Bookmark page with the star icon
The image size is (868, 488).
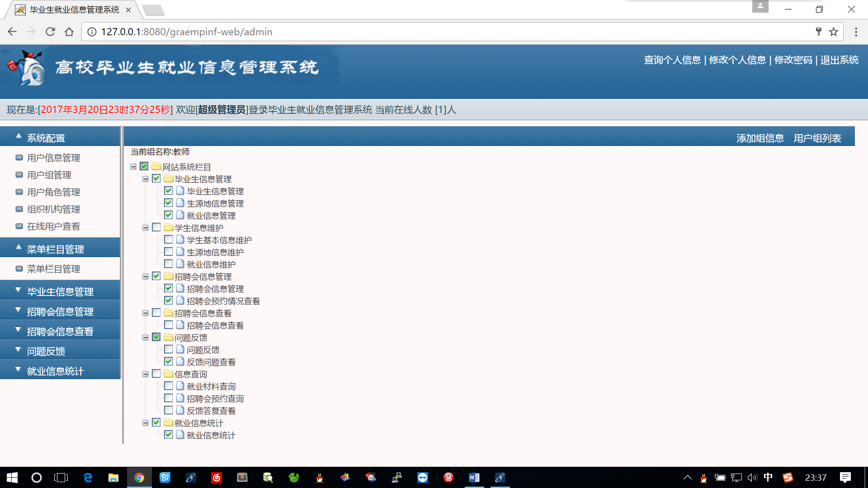(x=834, y=32)
